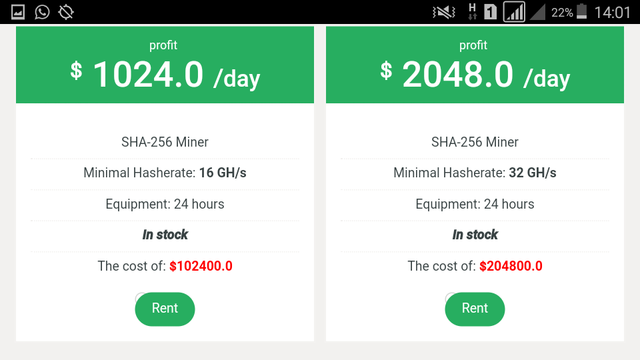The width and height of the screenshot is (640, 360).
Task: Tap In stock label on left card
Action: (x=165, y=235)
